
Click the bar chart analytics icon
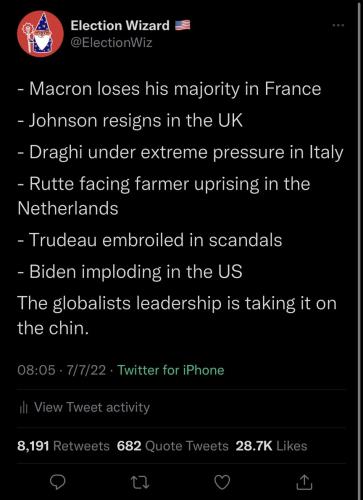23,407
